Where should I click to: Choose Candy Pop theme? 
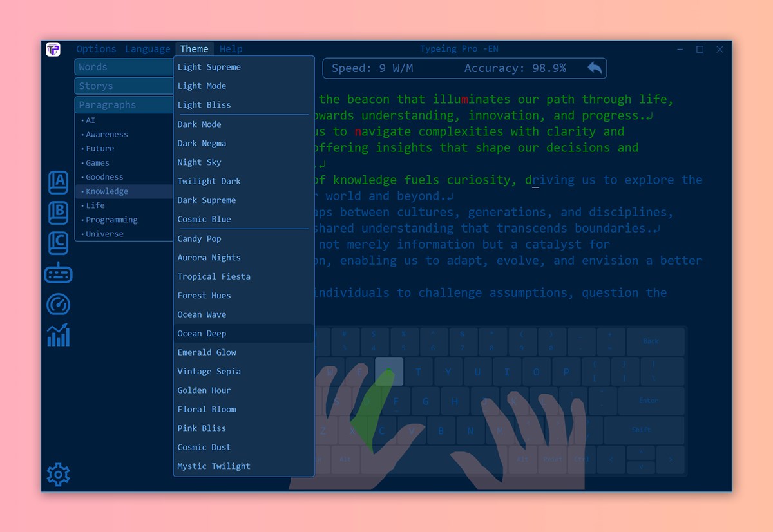click(x=243, y=238)
